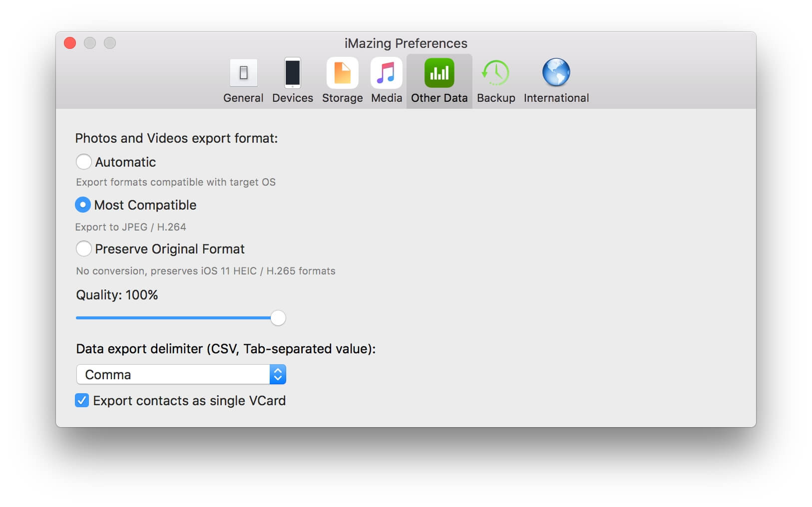Click the blue Quality slider track

(x=173, y=318)
